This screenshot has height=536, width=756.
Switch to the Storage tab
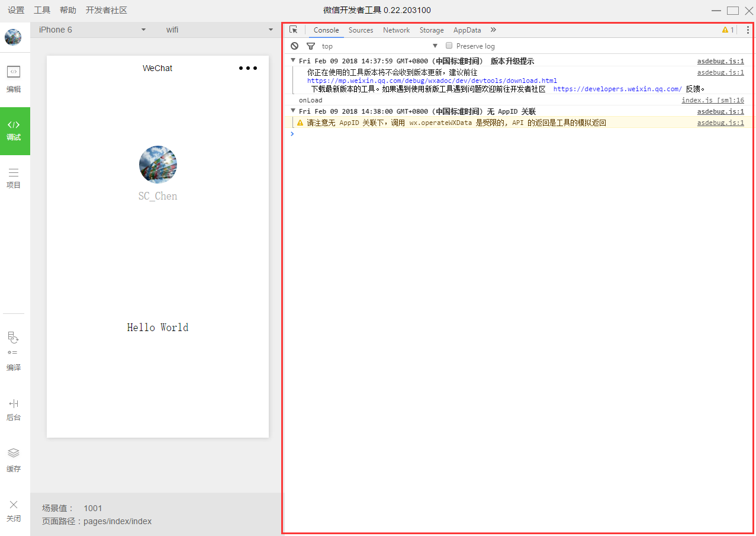click(x=432, y=30)
